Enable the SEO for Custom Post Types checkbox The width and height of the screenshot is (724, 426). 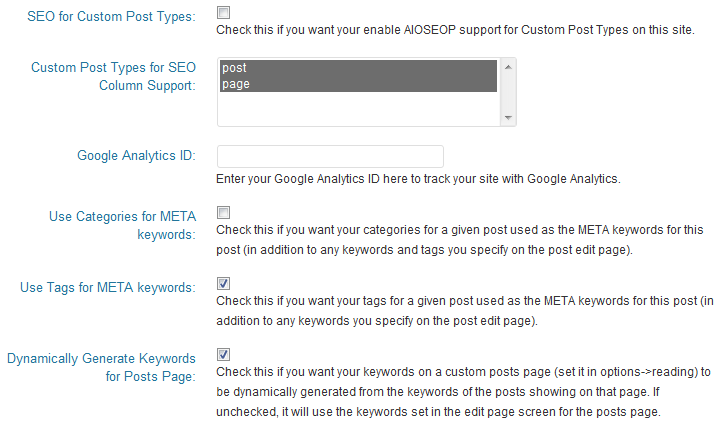coord(223,13)
